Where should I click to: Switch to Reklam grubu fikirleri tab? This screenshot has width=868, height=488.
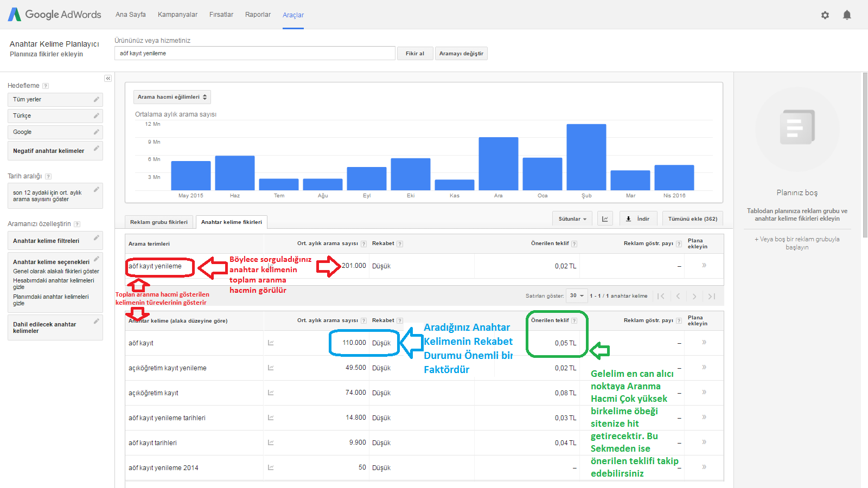(159, 222)
